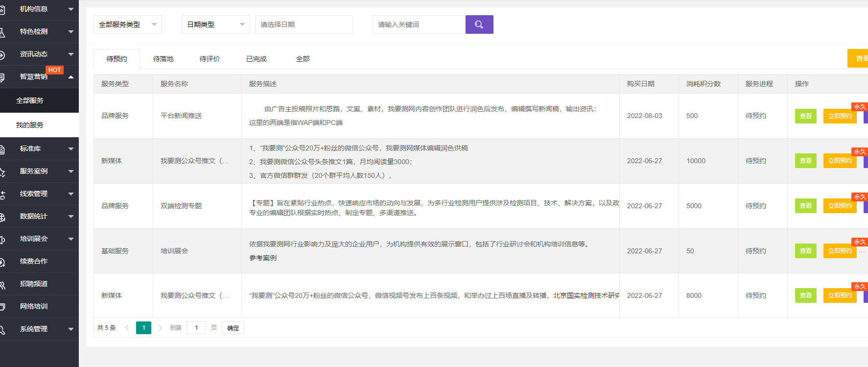
Task: Click the 续费合作 sidebar icon
Action: tap(2, 262)
